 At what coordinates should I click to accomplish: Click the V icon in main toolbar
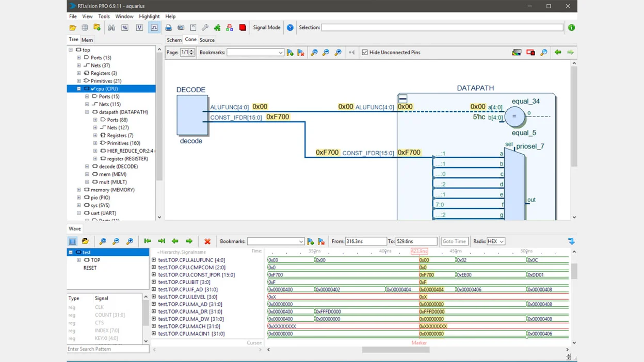(139, 27)
